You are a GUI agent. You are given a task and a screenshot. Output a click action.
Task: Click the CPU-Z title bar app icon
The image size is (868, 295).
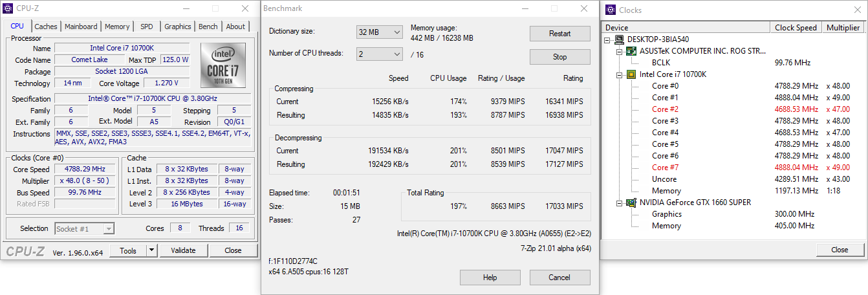[8, 8]
